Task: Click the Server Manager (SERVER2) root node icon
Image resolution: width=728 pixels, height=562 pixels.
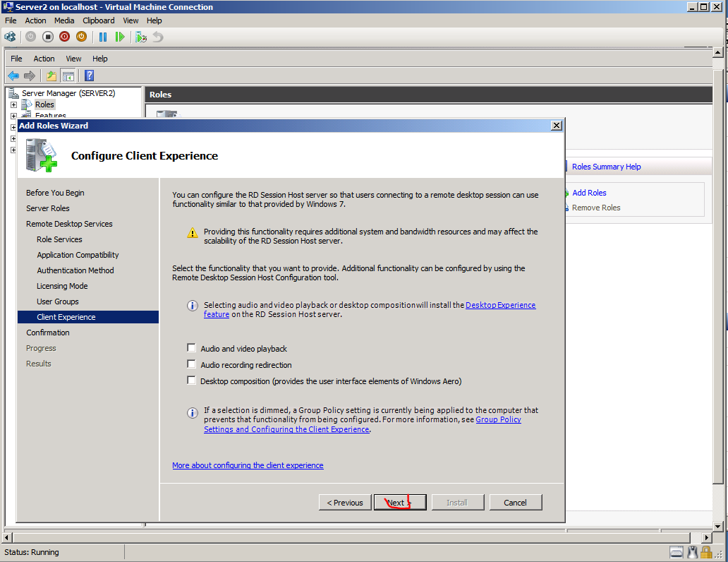Action: pyautogui.click(x=14, y=93)
